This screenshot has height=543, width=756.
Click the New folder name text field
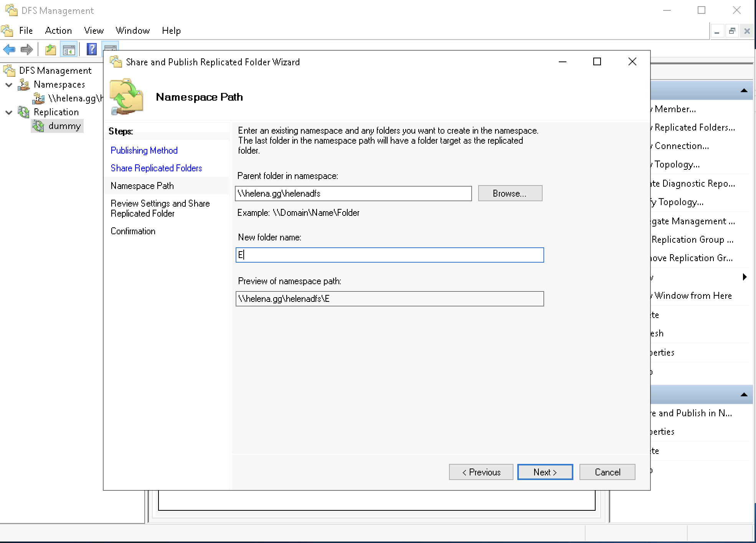click(x=390, y=255)
